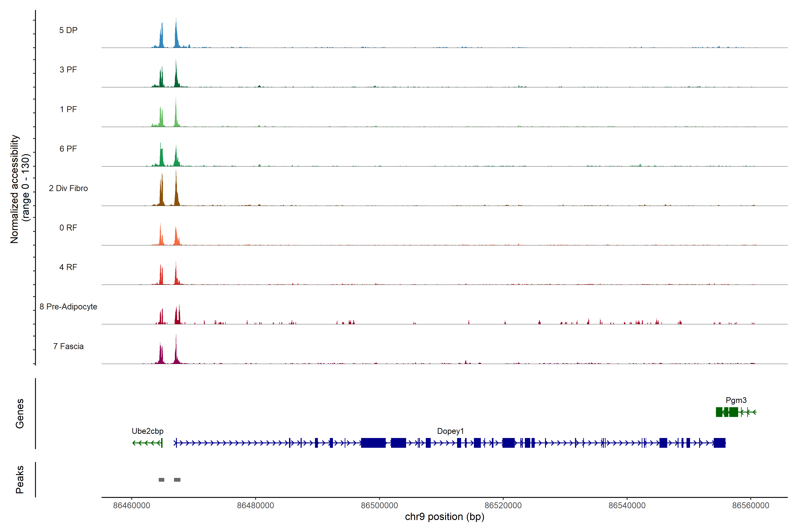This screenshot has height=532, width=798.
Task: Click the green Pgm3 exon block
Action: pos(733,412)
